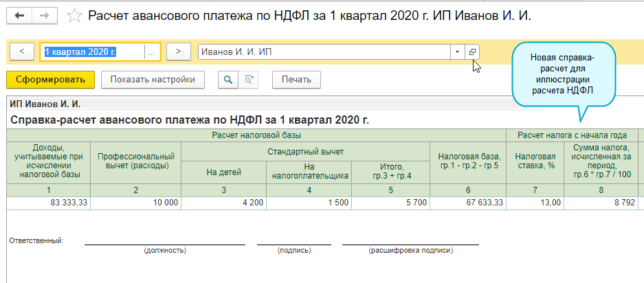Switch to previous period with < button
The width and height of the screenshot is (644, 283).
point(22,52)
